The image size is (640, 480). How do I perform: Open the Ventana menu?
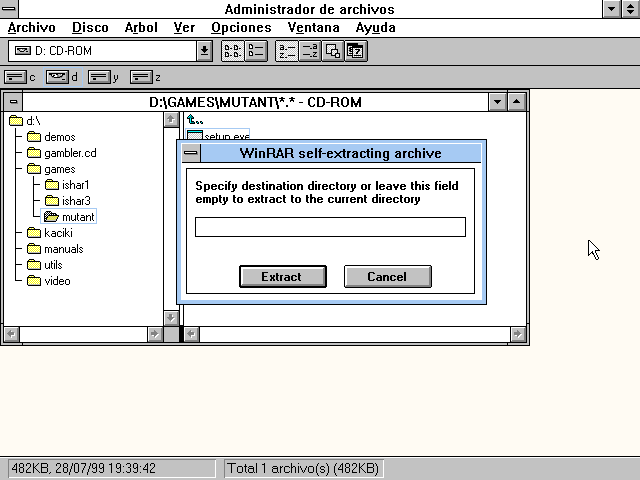[x=313, y=28]
